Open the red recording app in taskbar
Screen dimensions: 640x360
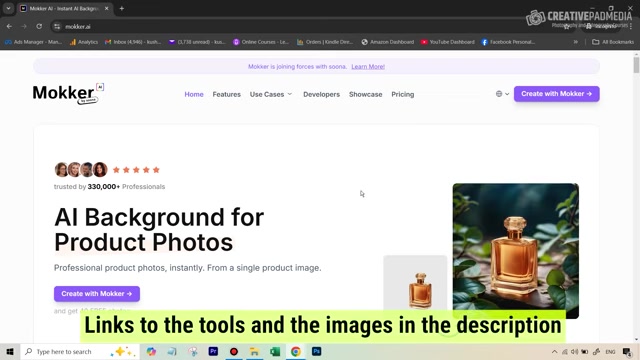pyautogui.click(x=234, y=351)
